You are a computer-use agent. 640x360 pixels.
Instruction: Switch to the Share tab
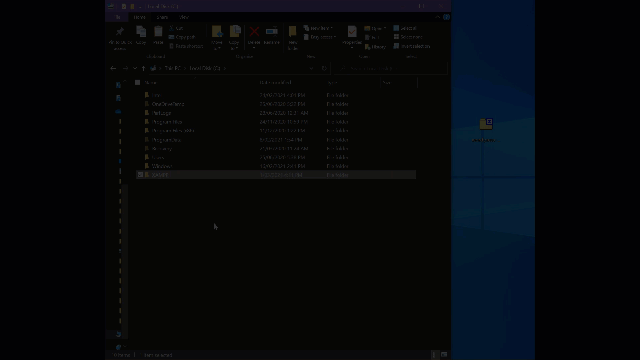tap(162, 17)
